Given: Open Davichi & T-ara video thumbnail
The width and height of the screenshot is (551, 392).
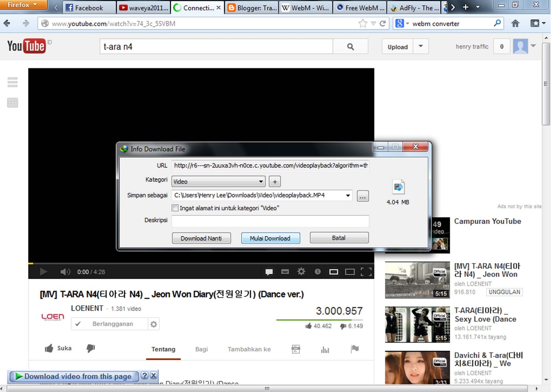Looking at the screenshot, I should (417, 368).
